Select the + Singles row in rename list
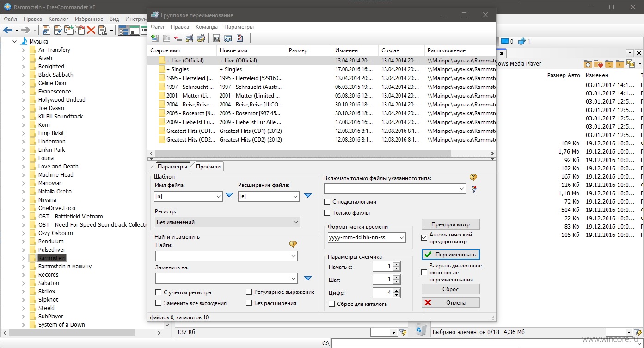The height and width of the screenshot is (348, 644). click(x=322, y=69)
